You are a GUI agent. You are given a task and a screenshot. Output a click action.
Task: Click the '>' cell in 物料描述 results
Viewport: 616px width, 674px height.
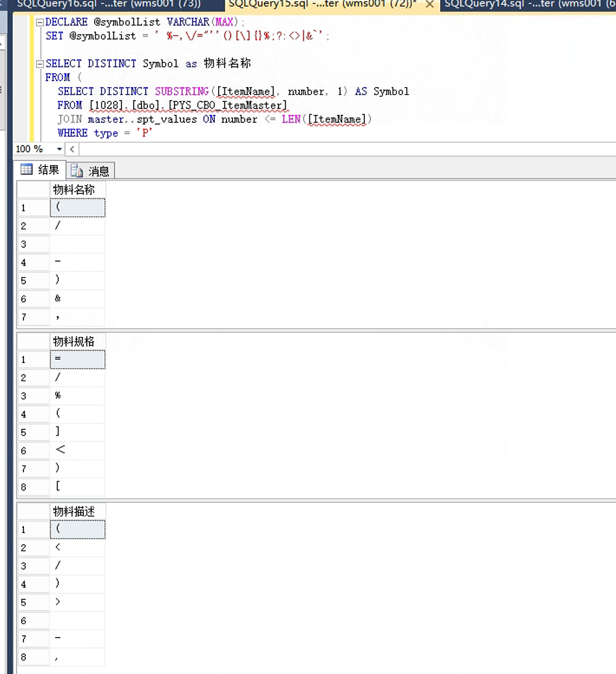click(77, 602)
